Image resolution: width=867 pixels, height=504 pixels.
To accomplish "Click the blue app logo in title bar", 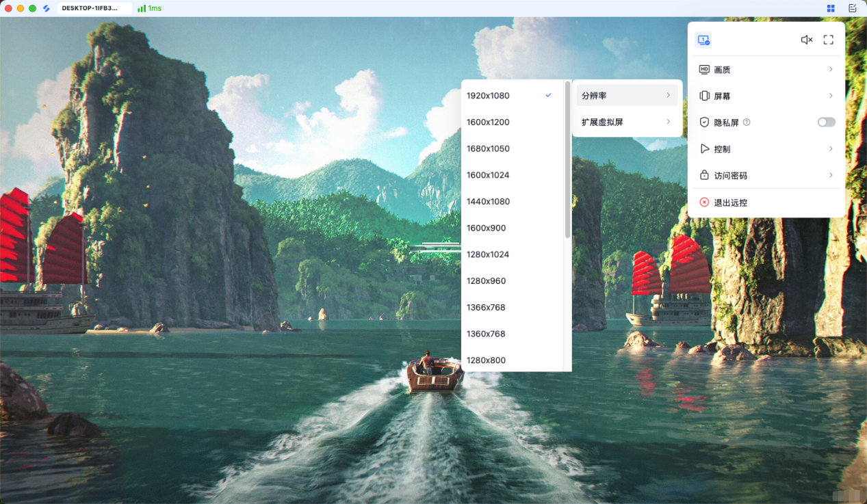I will [x=47, y=8].
